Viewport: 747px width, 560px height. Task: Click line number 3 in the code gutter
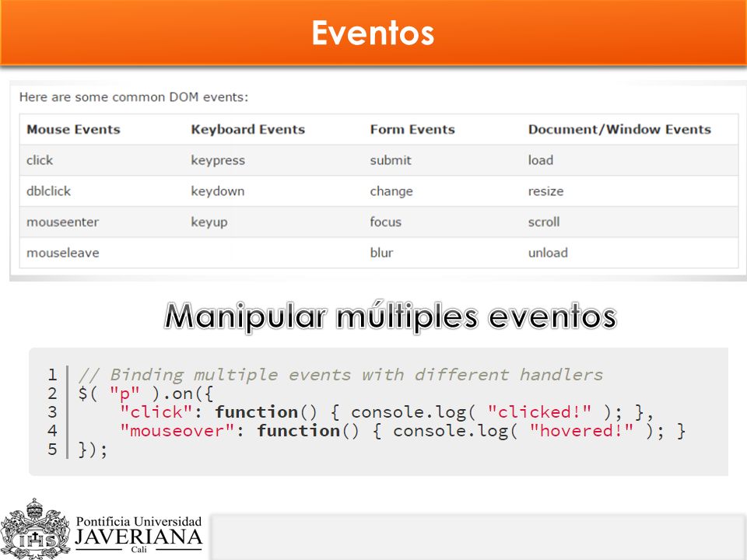[52, 412]
